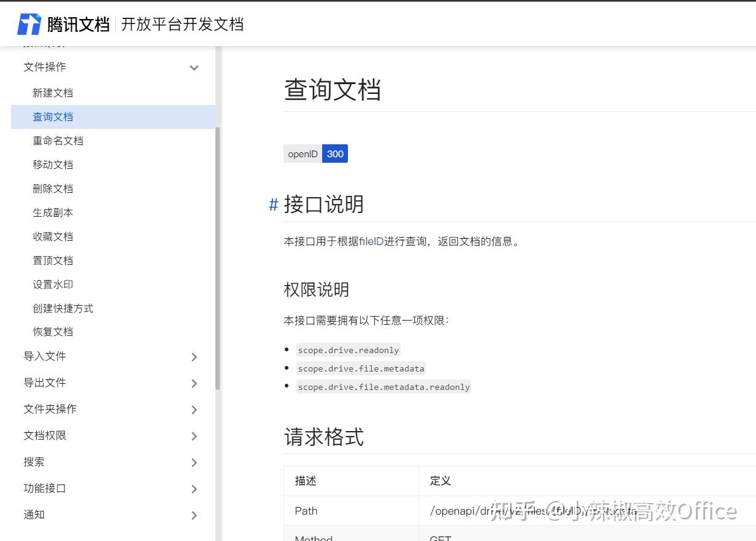756x541 pixels.
Task: Open the 收藏文档 documentation page
Action: point(53,236)
